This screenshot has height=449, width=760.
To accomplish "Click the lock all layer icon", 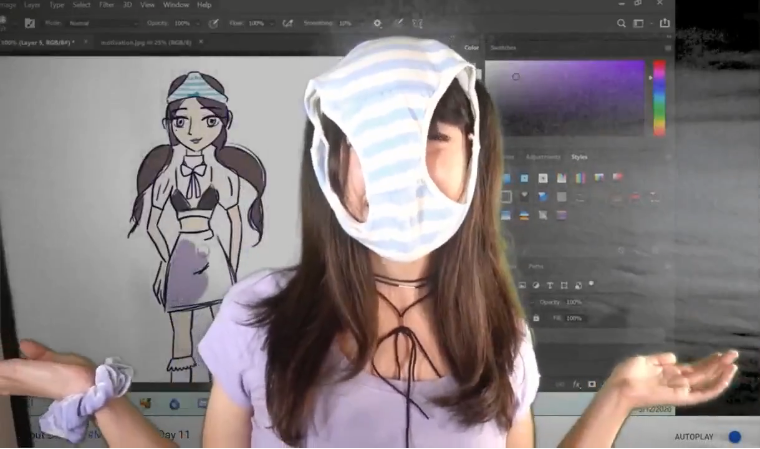I will [x=536, y=318].
